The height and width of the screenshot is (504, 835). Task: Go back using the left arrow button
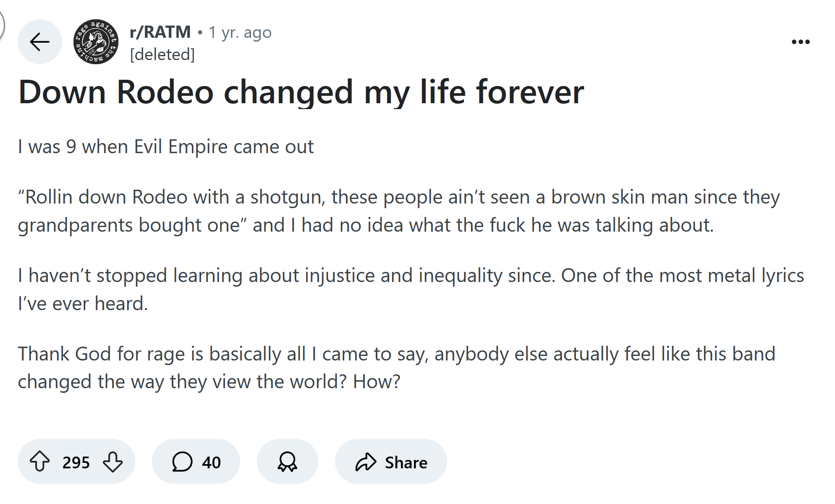40,42
